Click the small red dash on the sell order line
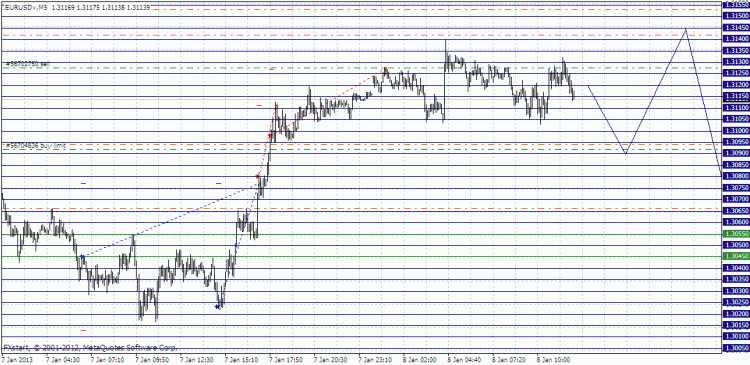Viewport: 750px width, 365px height. [272, 69]
